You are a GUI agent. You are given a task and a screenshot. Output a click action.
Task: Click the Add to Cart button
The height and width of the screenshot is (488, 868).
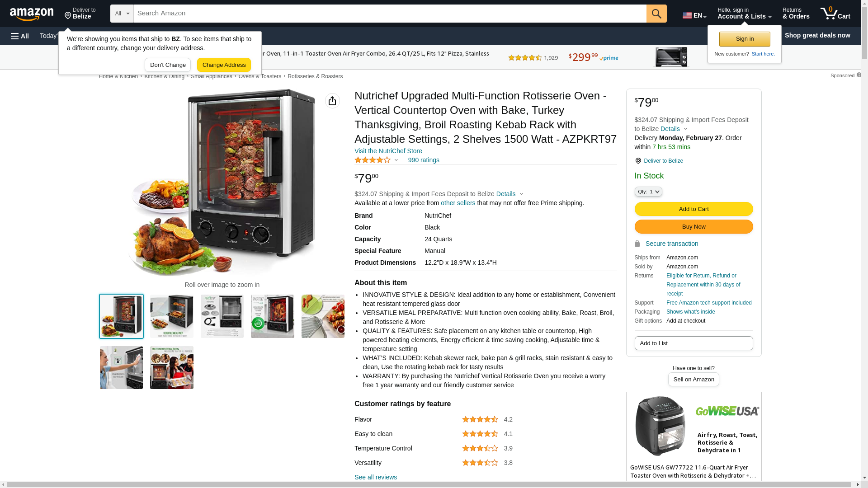coord(693,209)
